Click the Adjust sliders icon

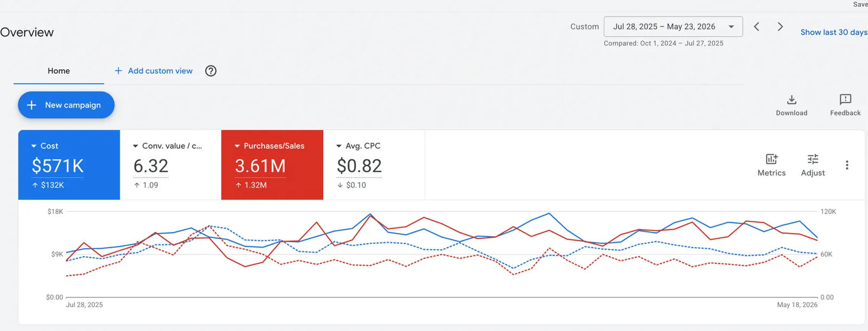[x=813, y=159]
